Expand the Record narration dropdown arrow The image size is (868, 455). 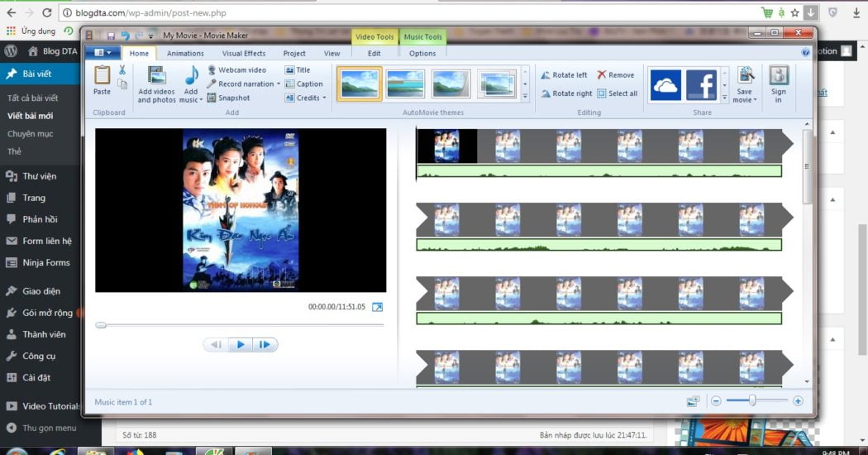(279, 84)
